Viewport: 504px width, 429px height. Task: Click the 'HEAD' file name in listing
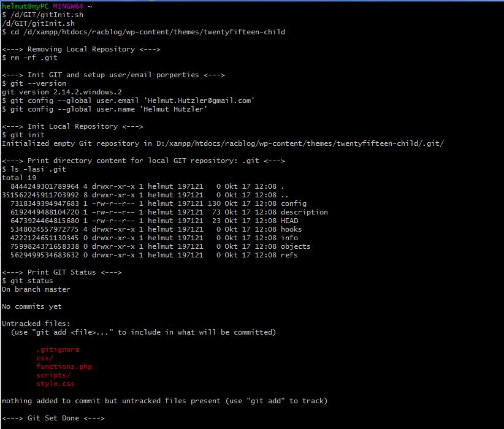[x=289, y=221]
